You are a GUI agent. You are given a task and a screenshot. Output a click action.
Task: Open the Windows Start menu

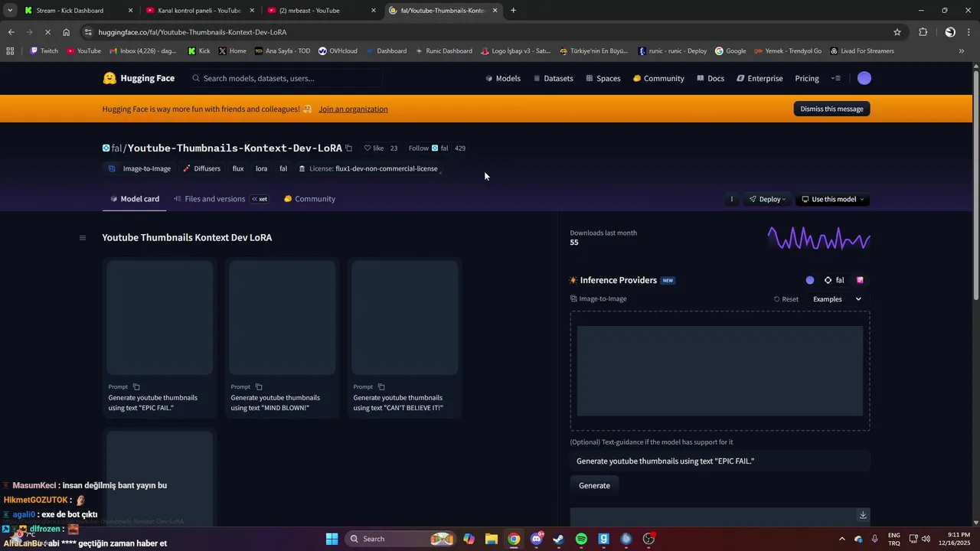(332, 539)
